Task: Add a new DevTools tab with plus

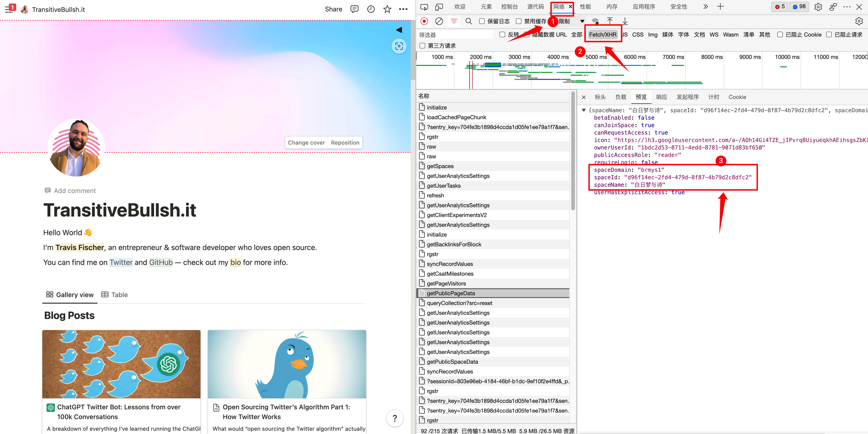Action: tap(720, 7)
